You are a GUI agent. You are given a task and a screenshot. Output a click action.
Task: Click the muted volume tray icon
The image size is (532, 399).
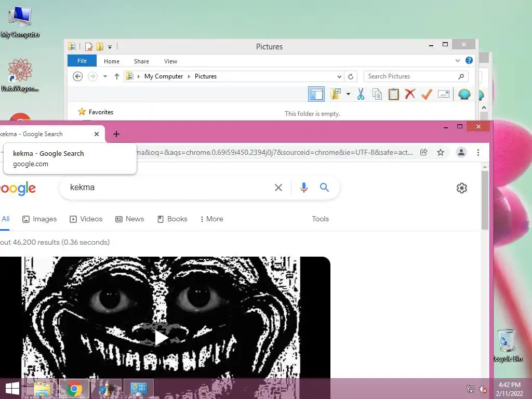(x=483, y=389)
